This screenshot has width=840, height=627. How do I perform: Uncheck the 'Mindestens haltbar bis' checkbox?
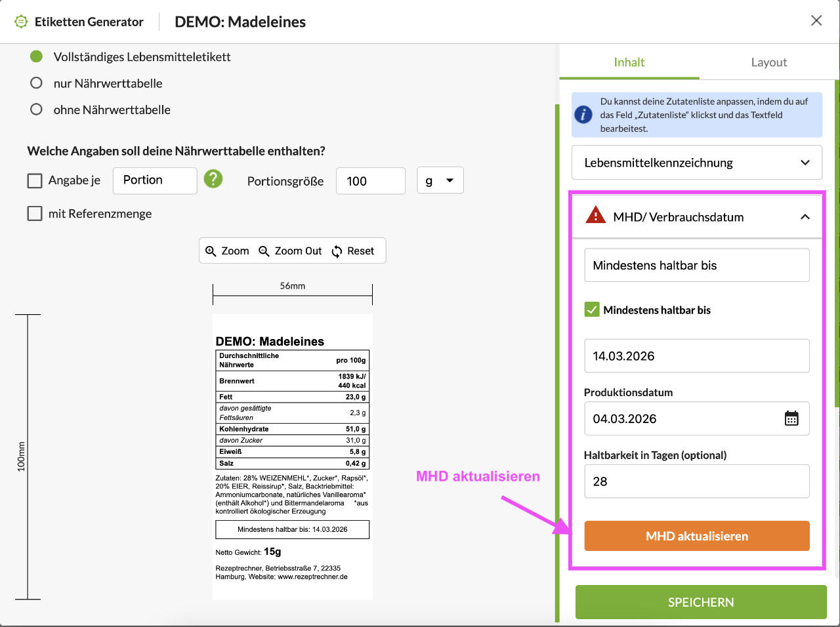[592, 310]
